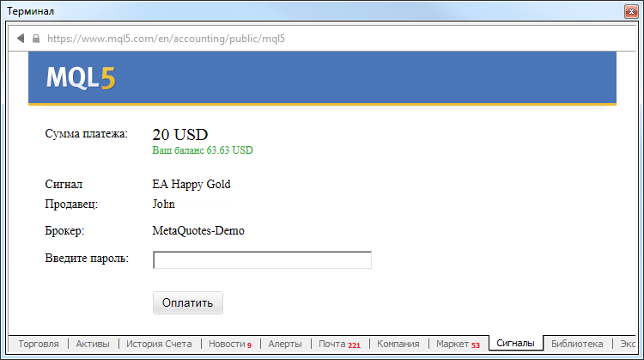Select the Сигналы tab
The height and width of the screenshot is (360, 644).
pyautogui.click(x=515, y=343)
